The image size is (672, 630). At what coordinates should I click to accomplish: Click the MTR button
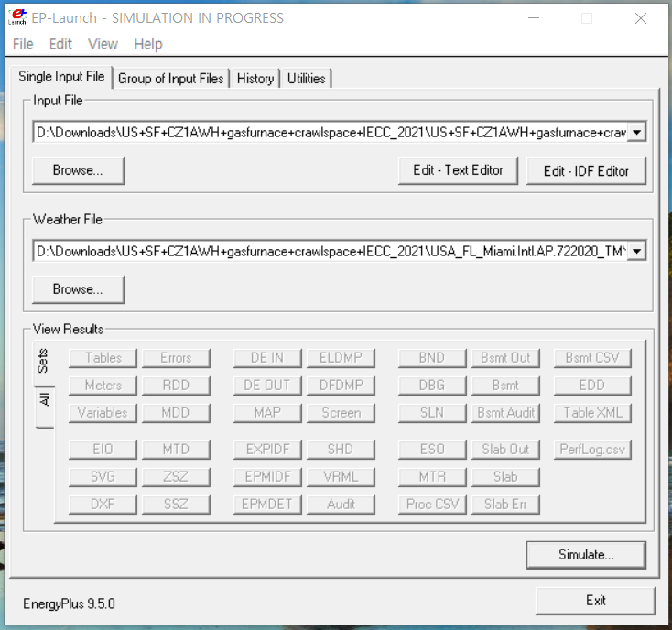(432, 477)
